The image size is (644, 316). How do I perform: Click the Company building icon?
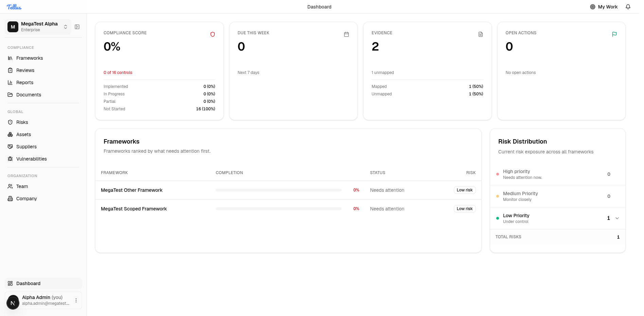pos(10,199)
